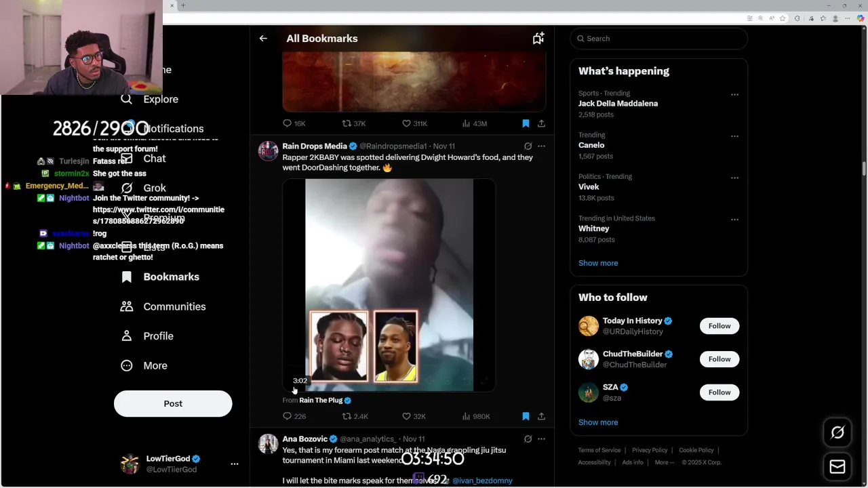Screen dimensions: 868x488
Task: Open Edge split screen icon
Action: (750, 18)
